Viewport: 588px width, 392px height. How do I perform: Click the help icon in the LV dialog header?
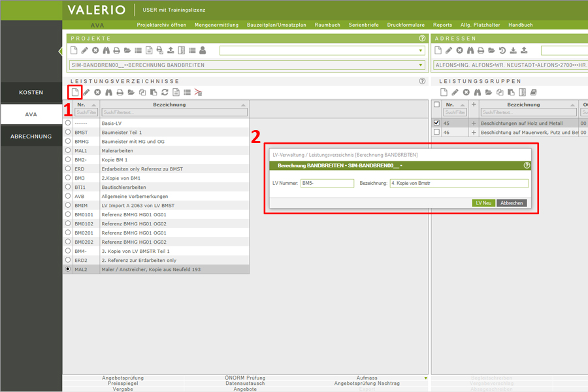[527, 165]
